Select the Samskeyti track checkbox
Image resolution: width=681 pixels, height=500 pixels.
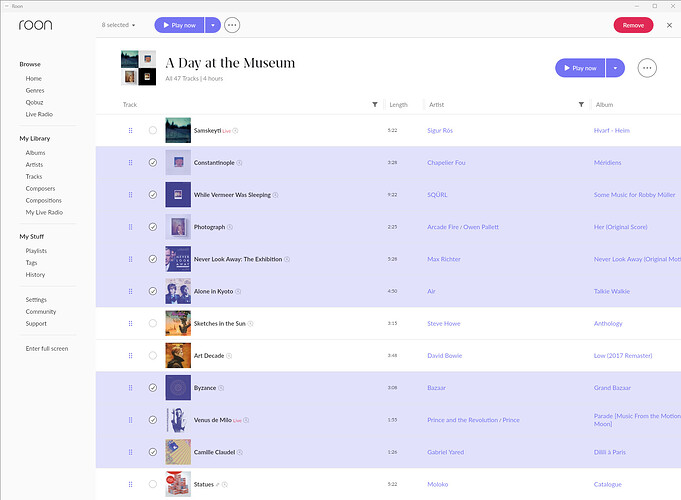pos(153,130)
